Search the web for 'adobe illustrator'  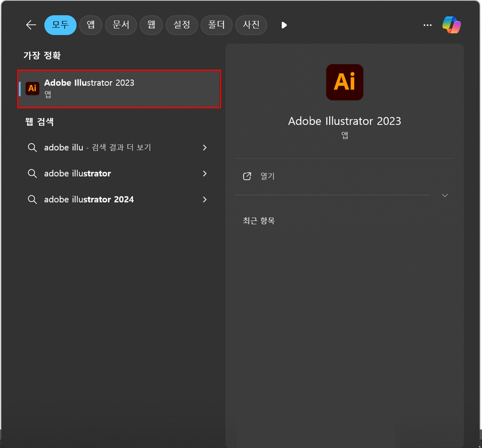(x=77, y=174)
